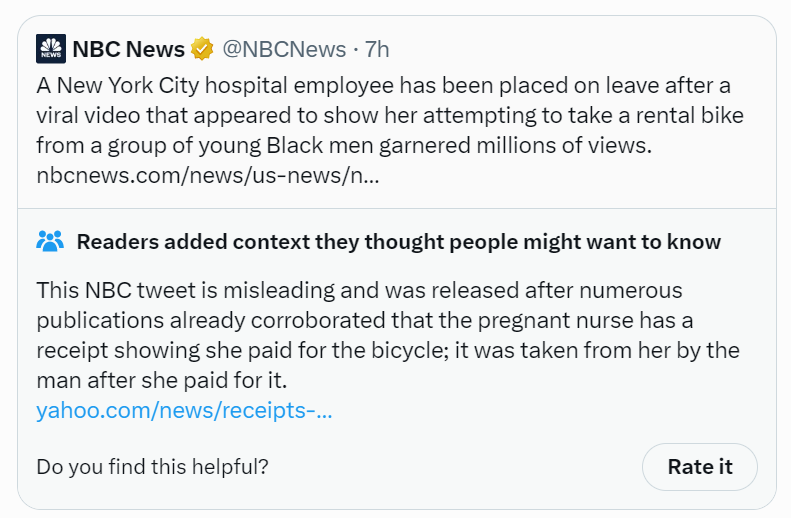Click the gold verified badge

[202, 49]
